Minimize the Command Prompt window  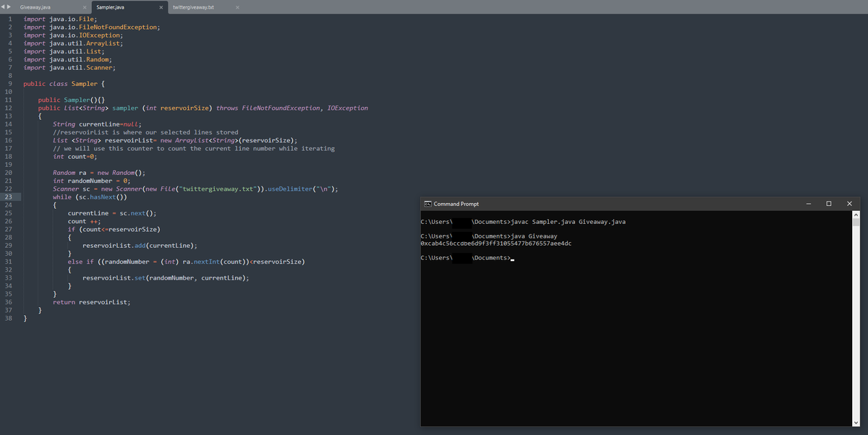[x=809, y=204]
